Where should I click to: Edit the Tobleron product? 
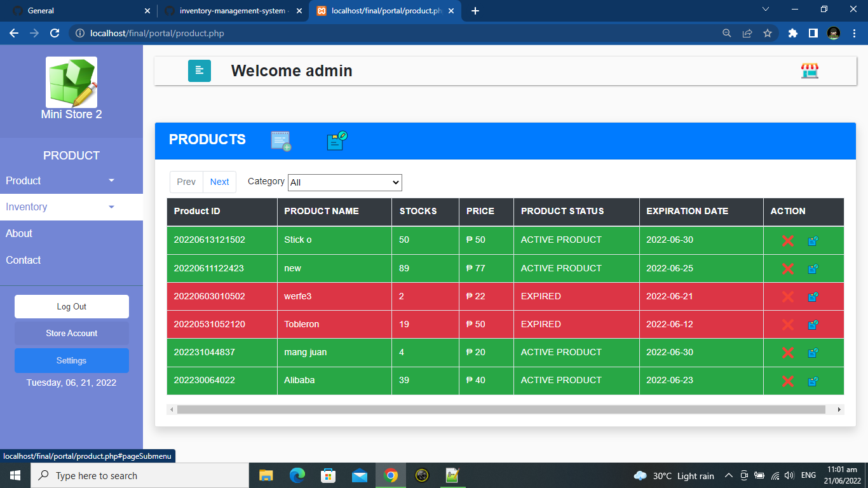[813, 325]
